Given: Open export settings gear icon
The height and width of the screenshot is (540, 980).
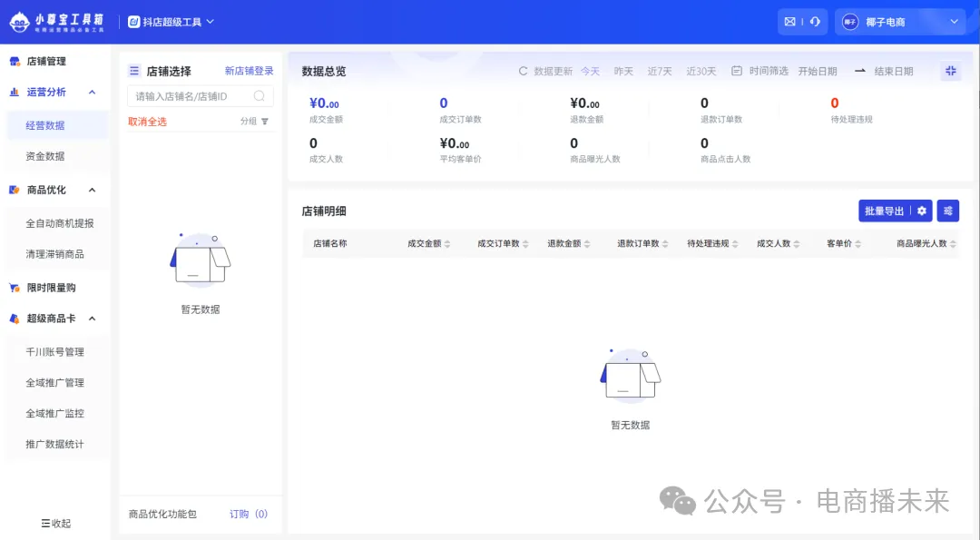Looking at the screenshot, I should point(922,211).
